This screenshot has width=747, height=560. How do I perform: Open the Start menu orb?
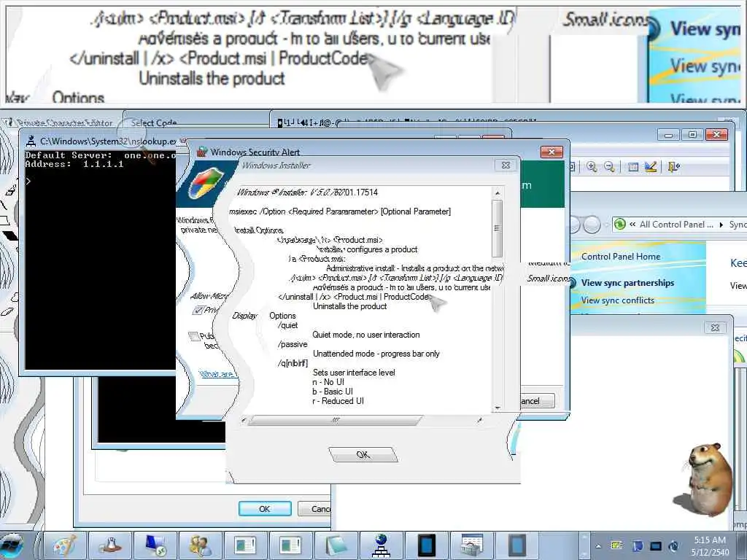point(12,545)
